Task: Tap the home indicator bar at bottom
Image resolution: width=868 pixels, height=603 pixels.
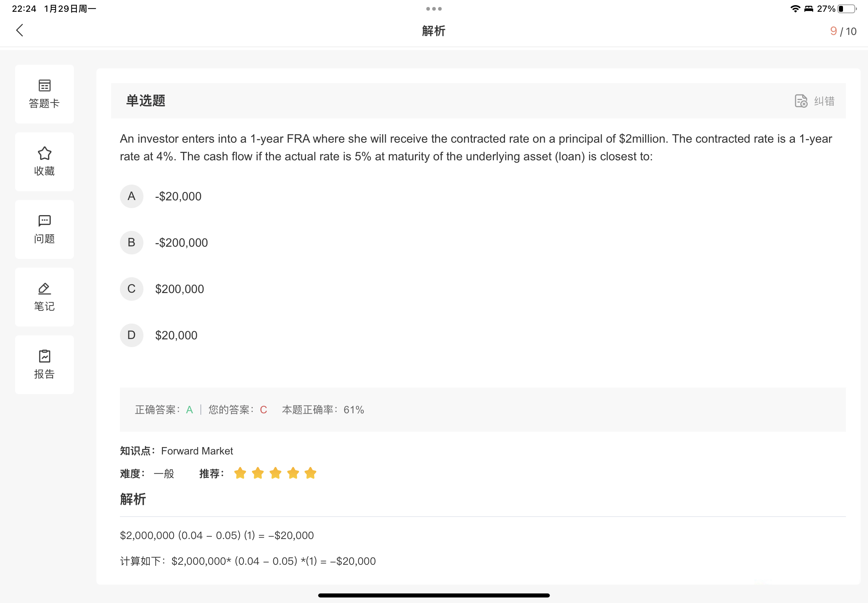Action: click(x=433, y=595)
